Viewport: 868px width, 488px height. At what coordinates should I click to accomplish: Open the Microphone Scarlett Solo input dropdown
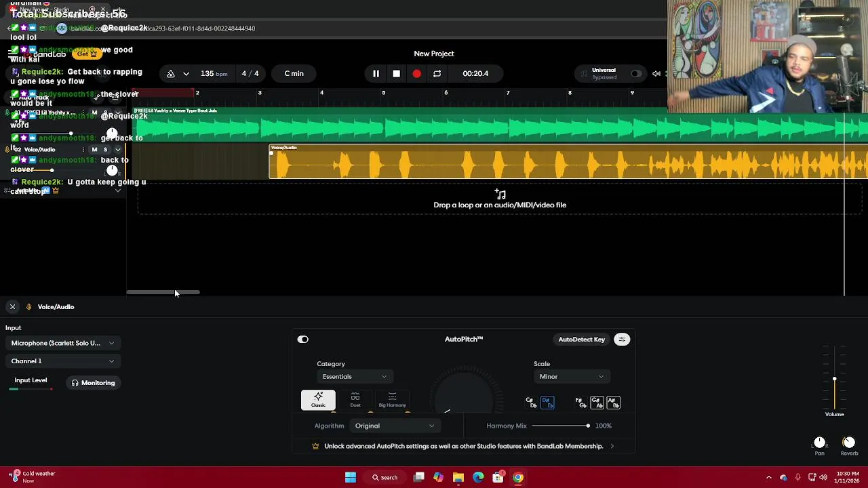pyautogui.click(x=62, y=343)
